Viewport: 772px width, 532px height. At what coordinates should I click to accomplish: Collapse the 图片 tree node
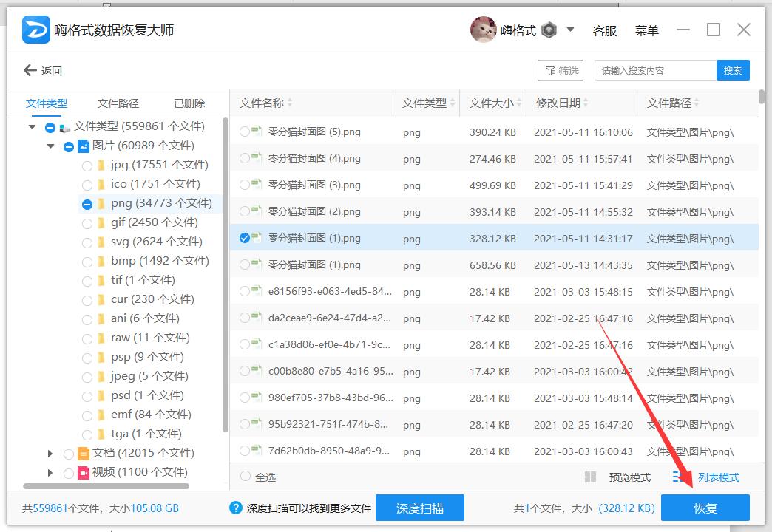51,146
